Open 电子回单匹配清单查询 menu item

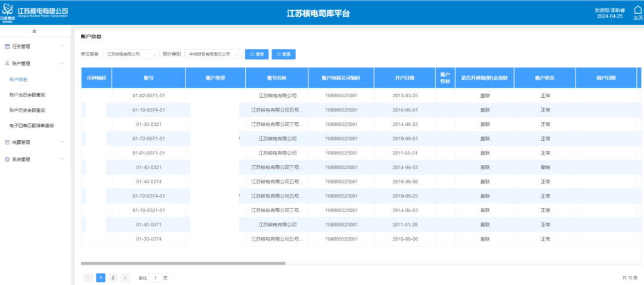click(x=32, y=126)
